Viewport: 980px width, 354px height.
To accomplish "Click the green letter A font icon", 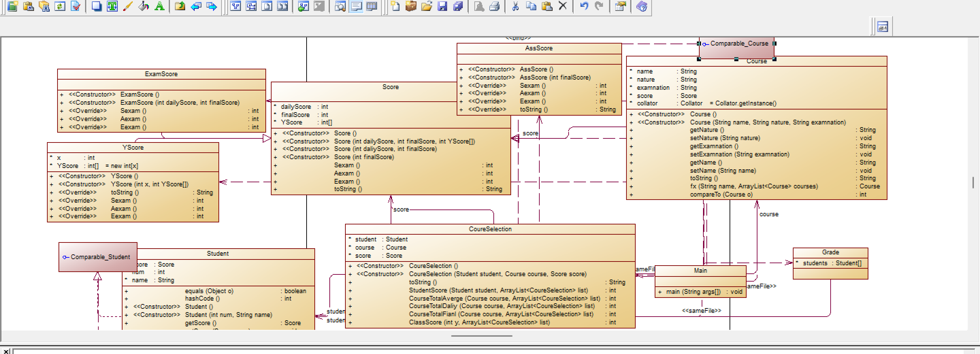I will (x=159, y=6).
